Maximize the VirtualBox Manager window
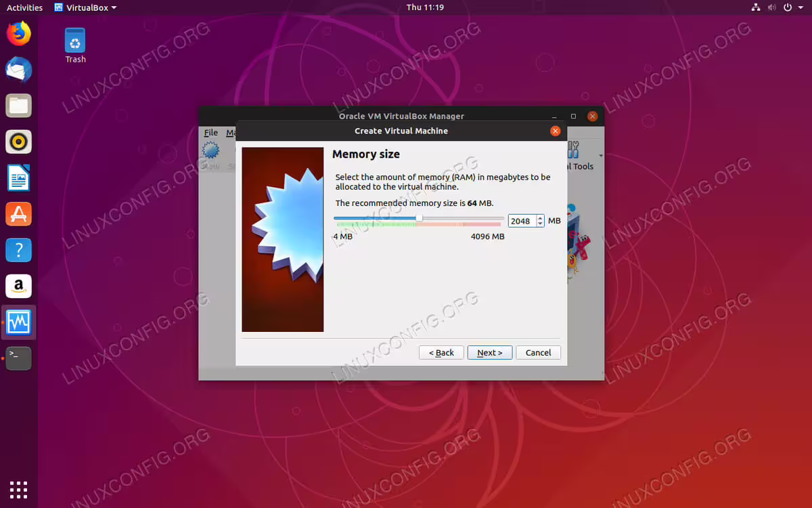The image size is (812, 508). (x=573, y=116)
